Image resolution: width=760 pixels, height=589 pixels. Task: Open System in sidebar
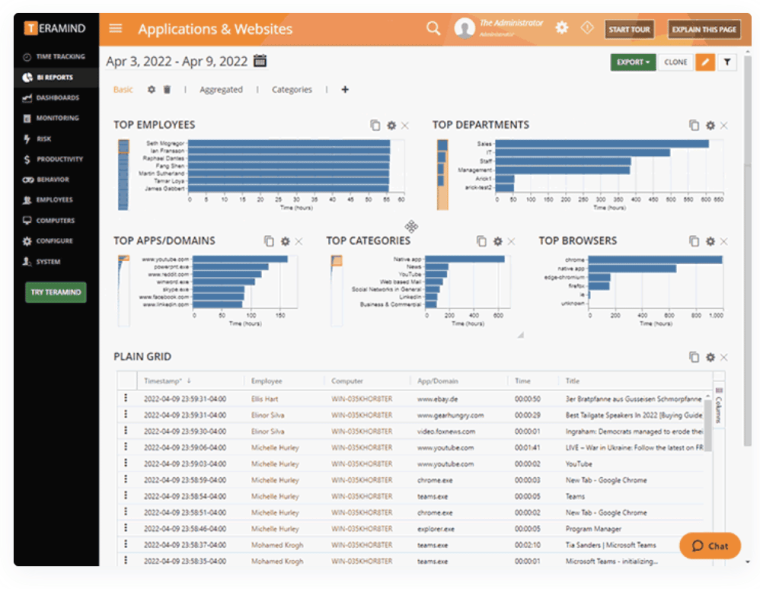[56, 262]
